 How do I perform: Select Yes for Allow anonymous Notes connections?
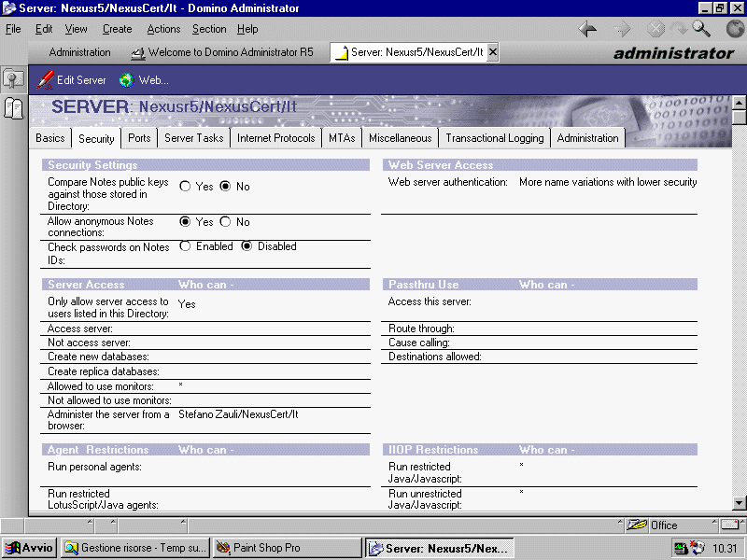point(185,221)
